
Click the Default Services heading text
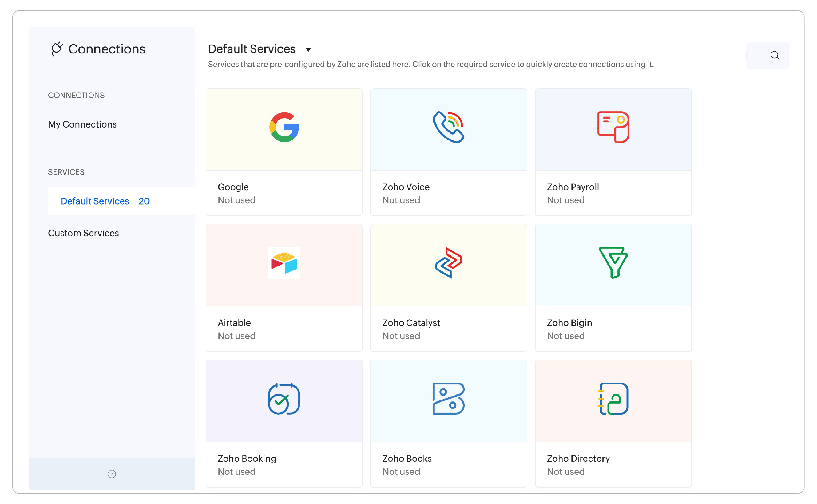click(x=252, y=49)
